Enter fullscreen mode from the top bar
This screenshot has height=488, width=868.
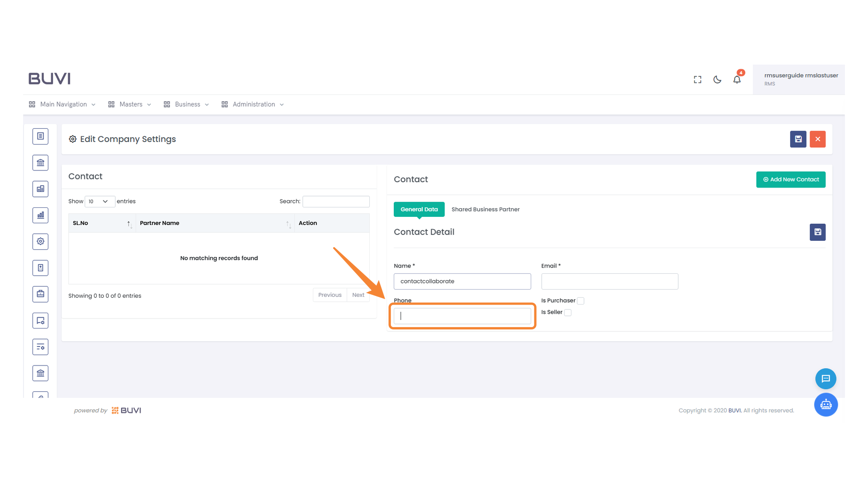pos(697,80)
